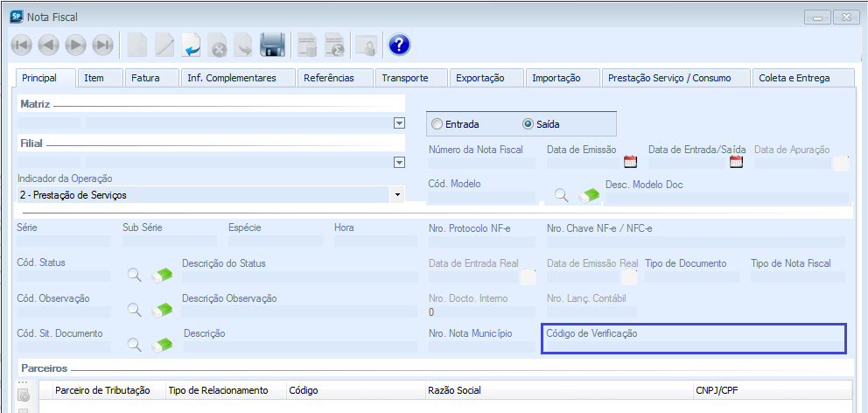Open the Transporte tab

pyautogui.click(x=405, y=78)
